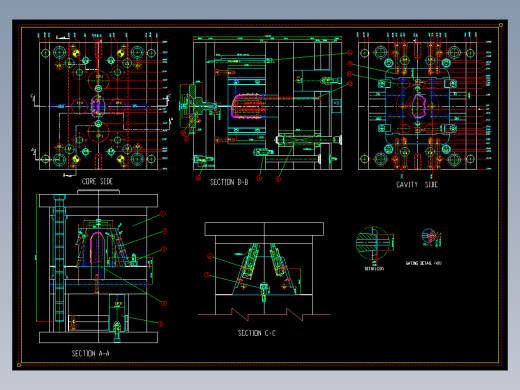Click the GATING DETAIL caption
Screen dimensions: 520x390
tap(424, 263)
